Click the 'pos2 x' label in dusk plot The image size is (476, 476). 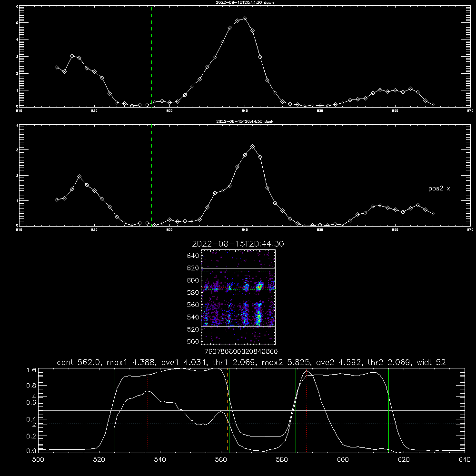(x=439, y=188)
